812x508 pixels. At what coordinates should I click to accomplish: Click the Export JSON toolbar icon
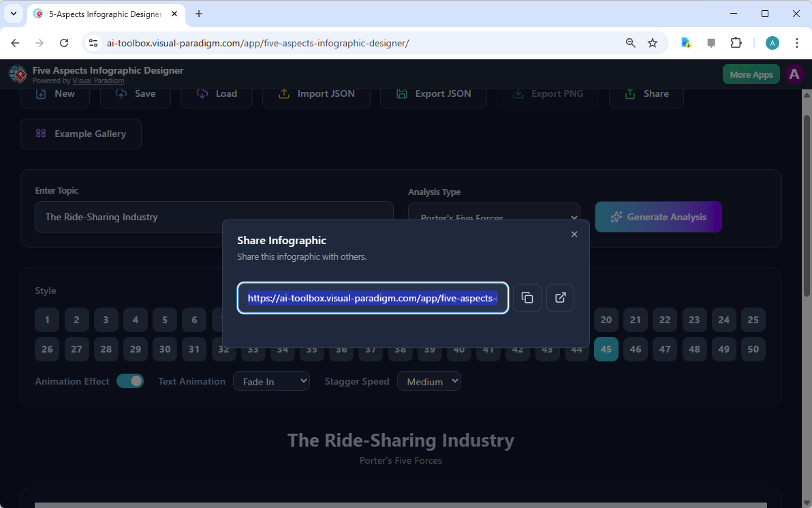[433, 93]
